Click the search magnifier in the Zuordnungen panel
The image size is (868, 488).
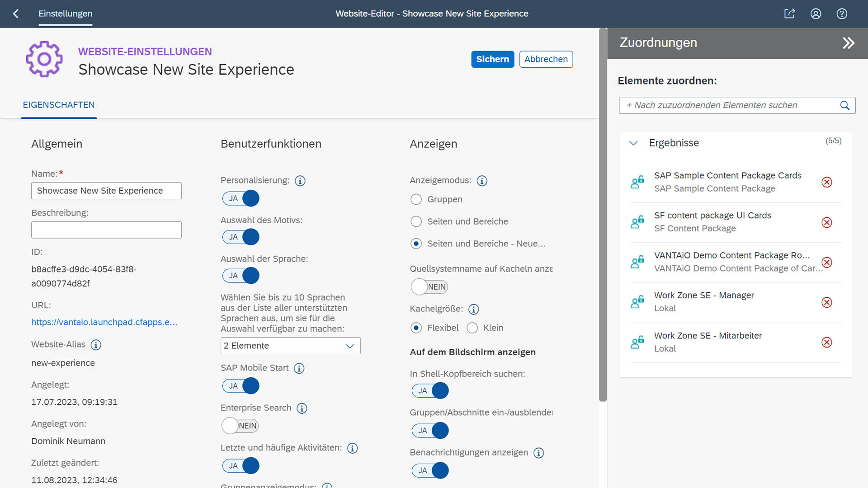tap(844, 105)
